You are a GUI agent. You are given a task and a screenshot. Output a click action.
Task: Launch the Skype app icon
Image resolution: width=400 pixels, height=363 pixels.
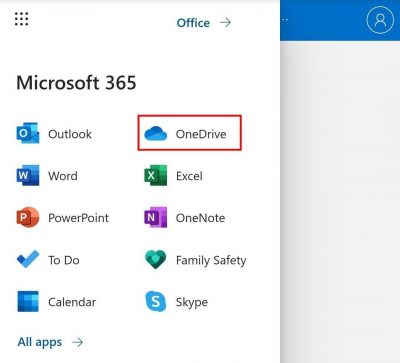[x=156, y=301]
